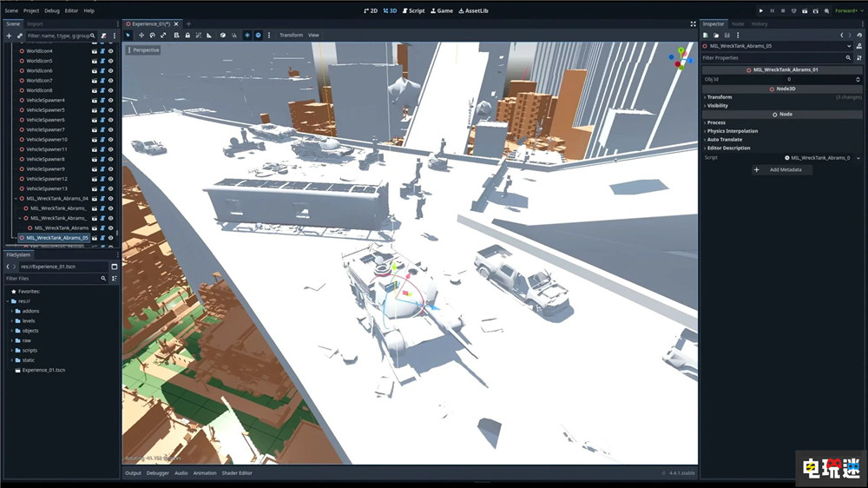The image size is (868, 488).
Task: Toggle visibility of MIL_WreckTank_Abrams_04
Action: [111, 198]
